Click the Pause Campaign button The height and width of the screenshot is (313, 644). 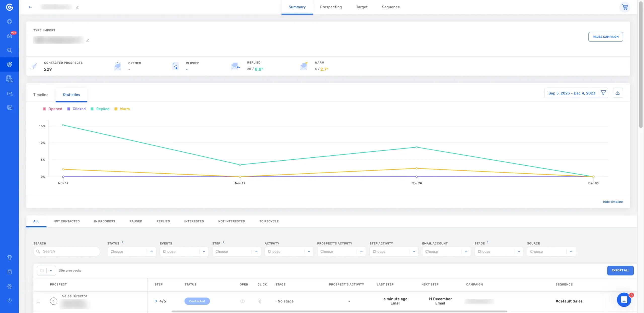605,37
